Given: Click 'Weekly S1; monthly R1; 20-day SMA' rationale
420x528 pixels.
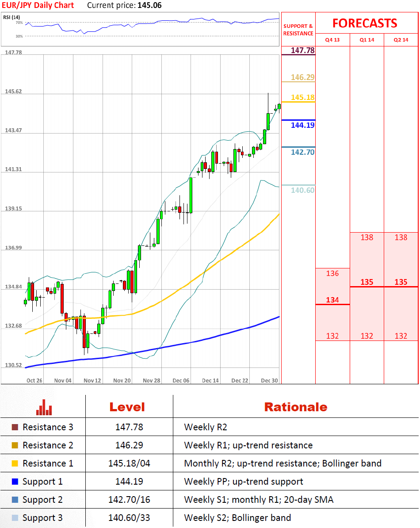Looking at the screenshot, I should [x=259, y=500].
